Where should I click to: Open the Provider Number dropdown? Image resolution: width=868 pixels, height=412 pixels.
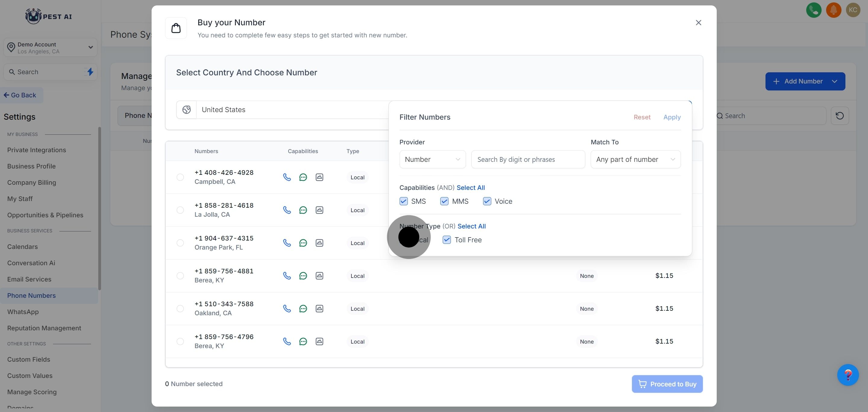click(x=432, y=159)
